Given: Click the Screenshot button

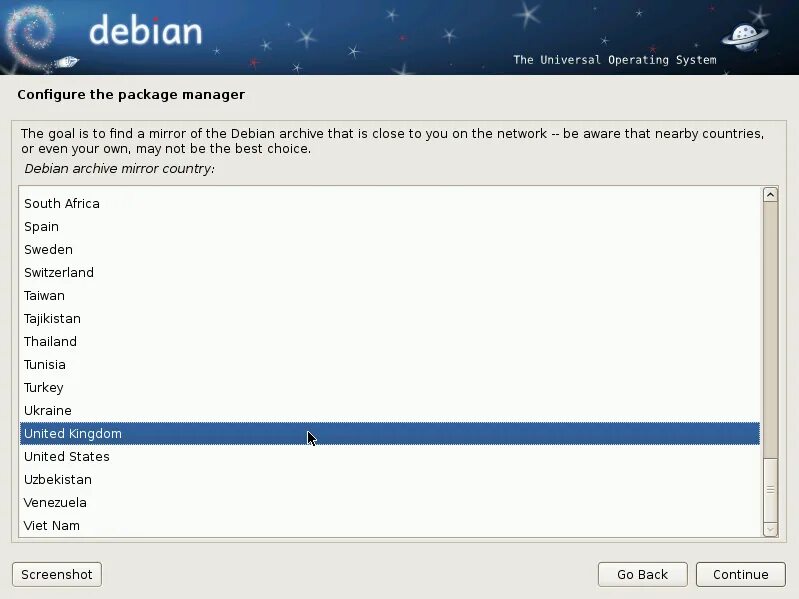Looking at the screenshot, I should (57, 575).
